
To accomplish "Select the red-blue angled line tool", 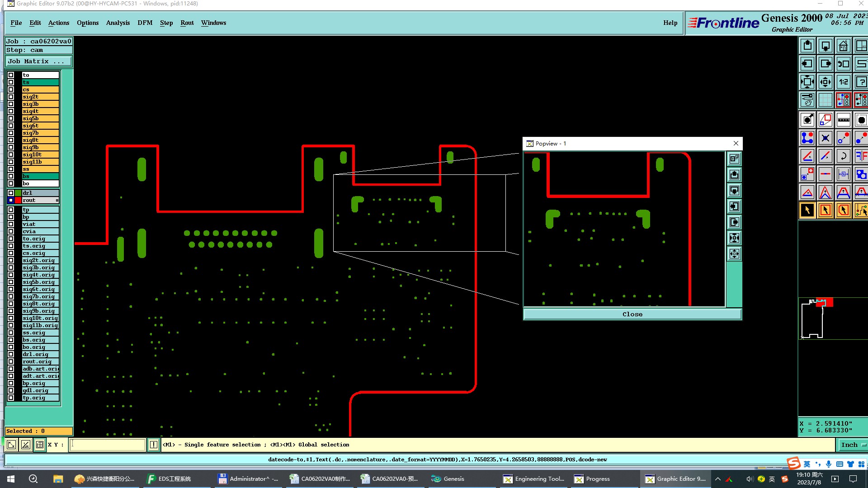I will click(807, 156).
